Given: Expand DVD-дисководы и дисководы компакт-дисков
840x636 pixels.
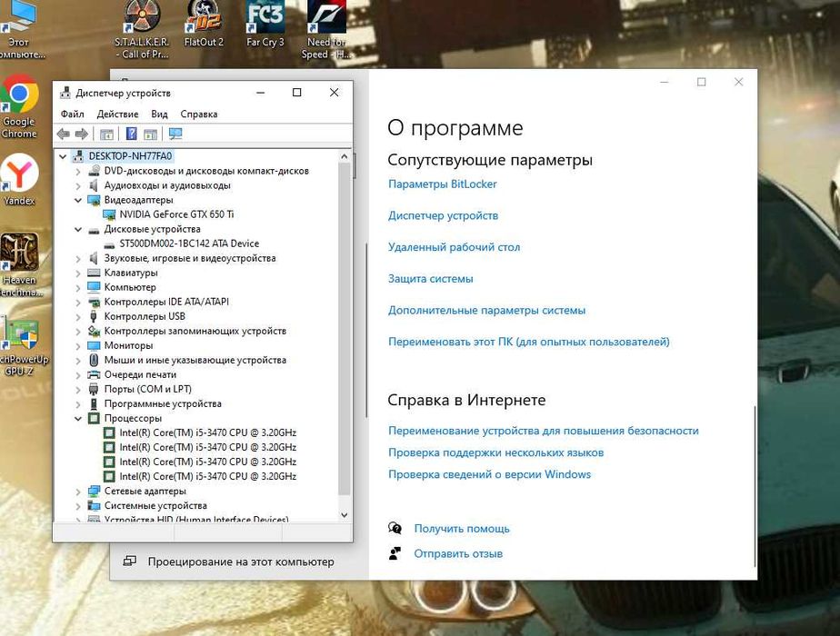Looking at the screenshot, I should pos(78,172).
